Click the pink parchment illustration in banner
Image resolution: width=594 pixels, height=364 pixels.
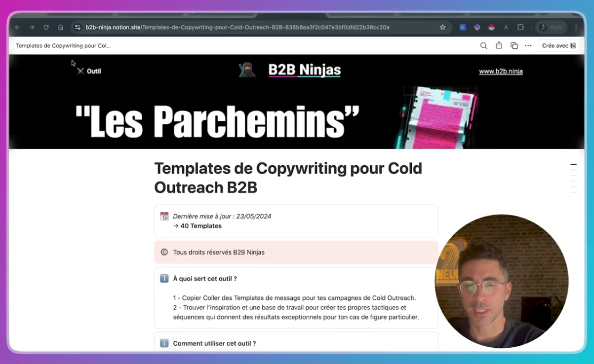(438, 117)
